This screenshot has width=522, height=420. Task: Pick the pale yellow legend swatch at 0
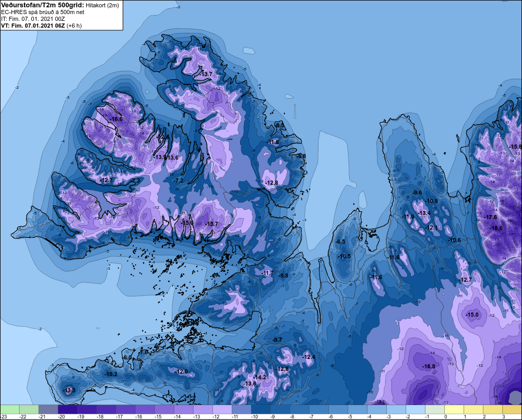pyautogui.click(x=454, y=409)
